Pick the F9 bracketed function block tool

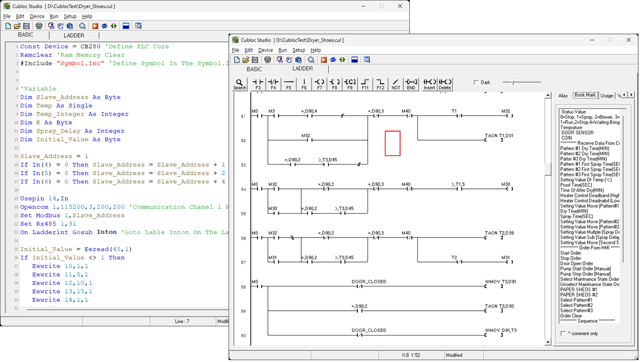350,84
